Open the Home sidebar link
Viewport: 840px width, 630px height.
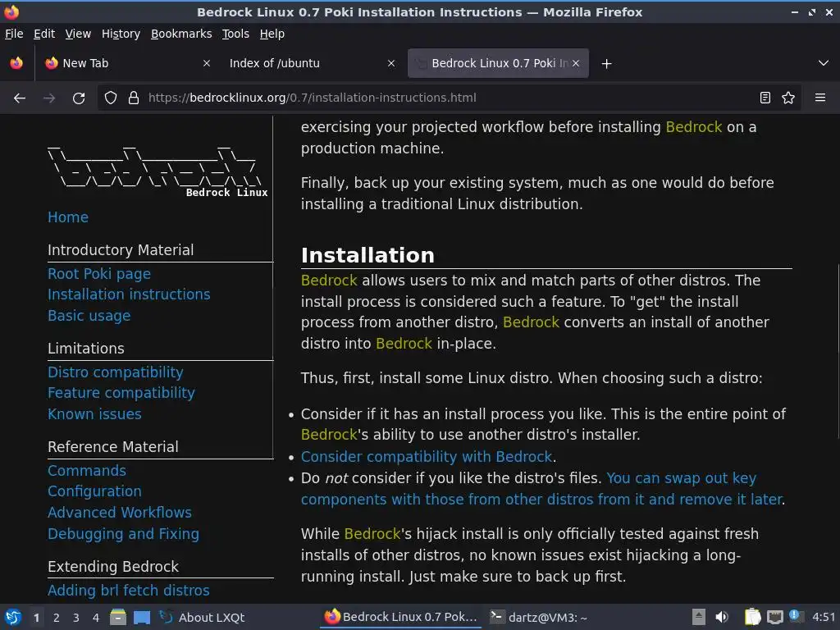(x=68, y=217)
